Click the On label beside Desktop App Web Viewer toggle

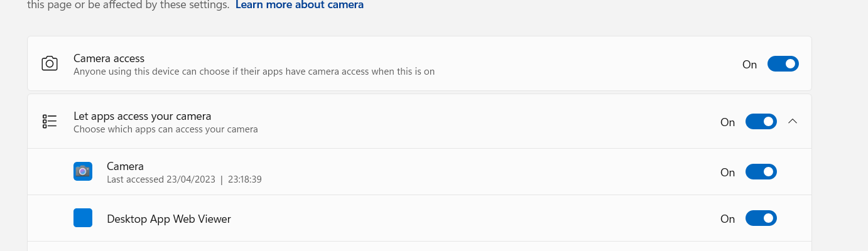(x=727, y=219)
